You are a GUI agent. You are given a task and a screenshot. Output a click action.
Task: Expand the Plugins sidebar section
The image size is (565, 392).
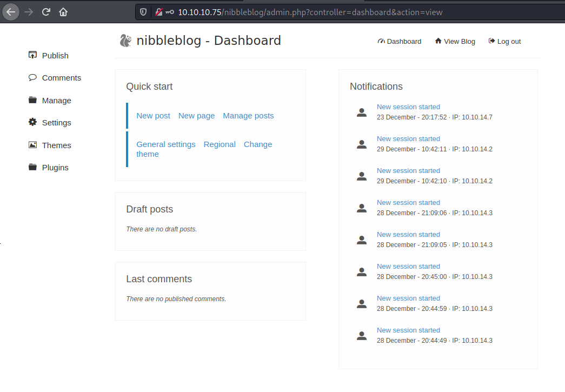pyautogui.click(x=56, y=167)
